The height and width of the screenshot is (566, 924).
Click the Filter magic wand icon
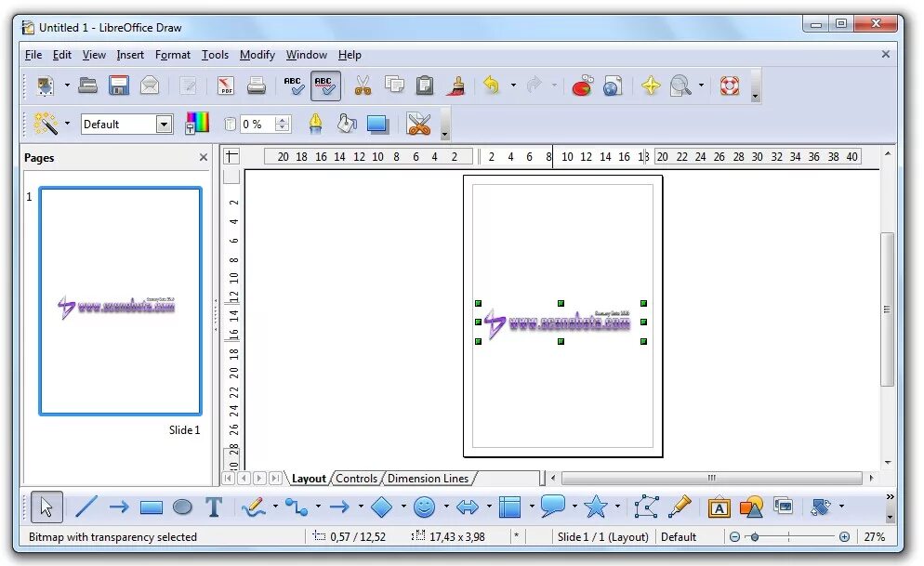46,124
